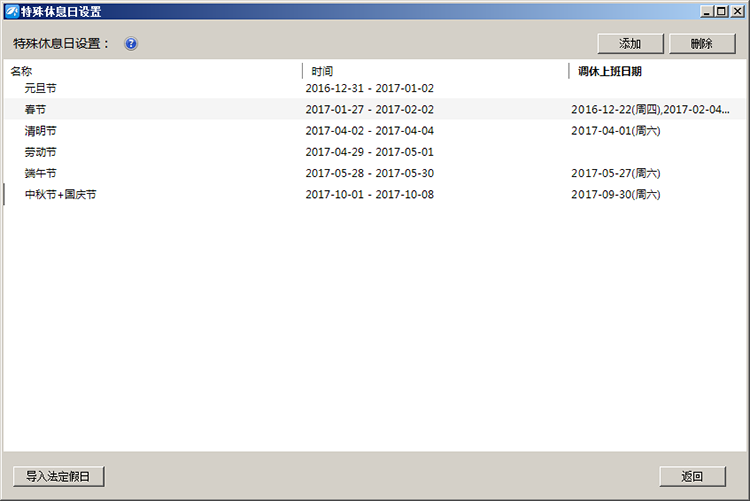Select the 端午节 holiday row
The height and width of the screenshot is (501, 750).
click(41, 173)
